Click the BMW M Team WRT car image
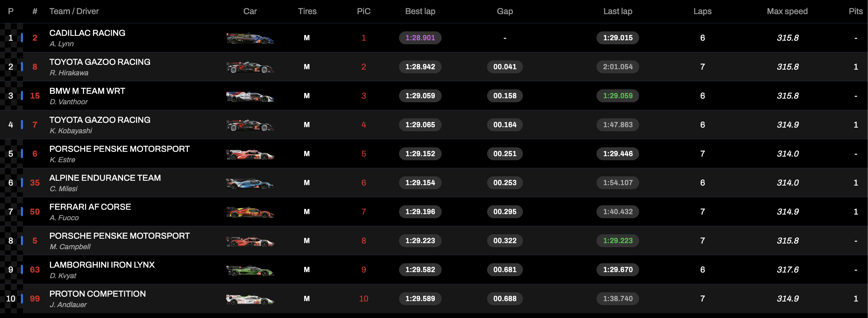Screen dimensions: 868x318 click(250, 96)
